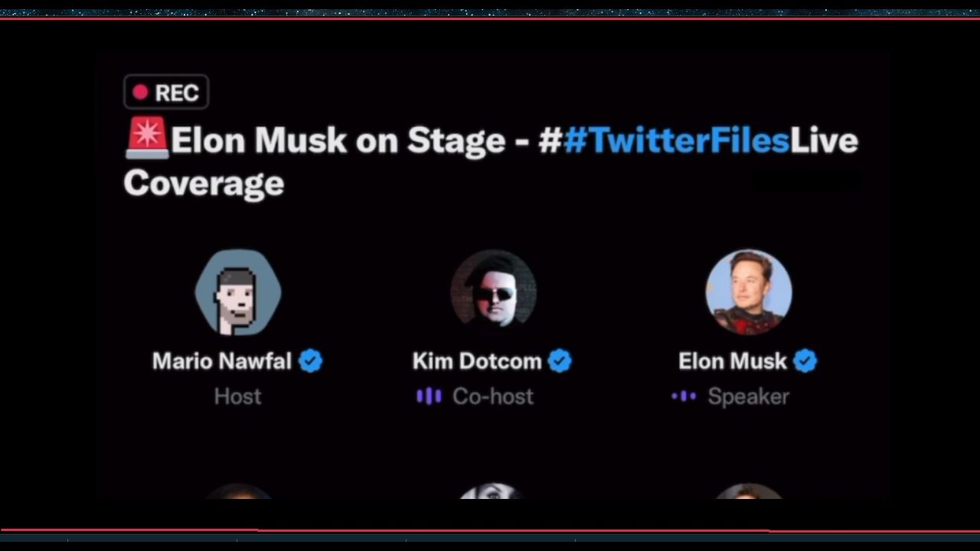Image resolution: width=980 pixels, height=551 pixels.
Task: Click the Elon Musk name label
Action: pos(733,360)
